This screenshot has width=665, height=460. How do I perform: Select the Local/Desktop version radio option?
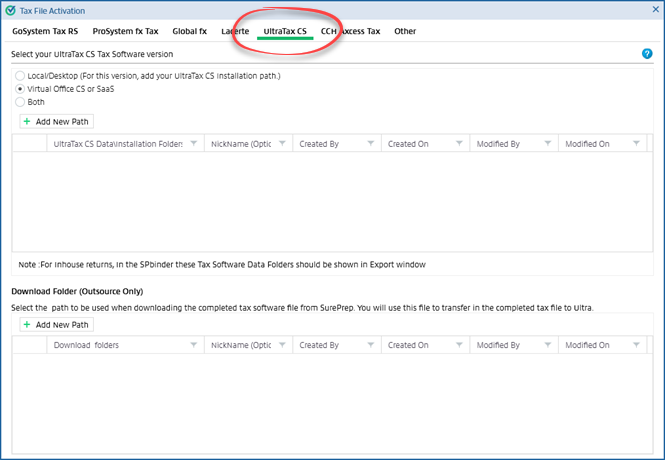click(20, 76)
